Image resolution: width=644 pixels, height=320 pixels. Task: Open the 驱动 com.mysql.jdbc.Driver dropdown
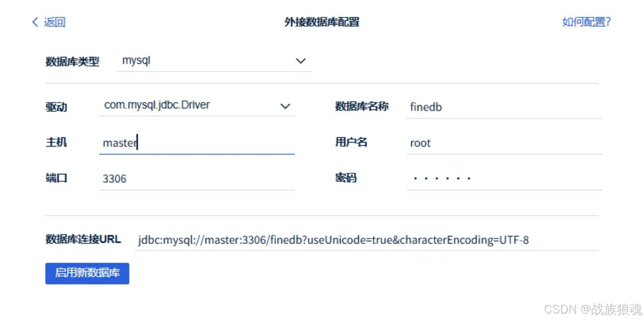197,106
